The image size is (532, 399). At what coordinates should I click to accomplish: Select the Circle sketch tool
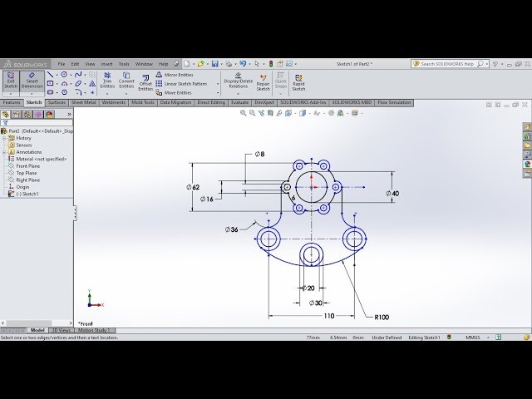pos(64,75)
